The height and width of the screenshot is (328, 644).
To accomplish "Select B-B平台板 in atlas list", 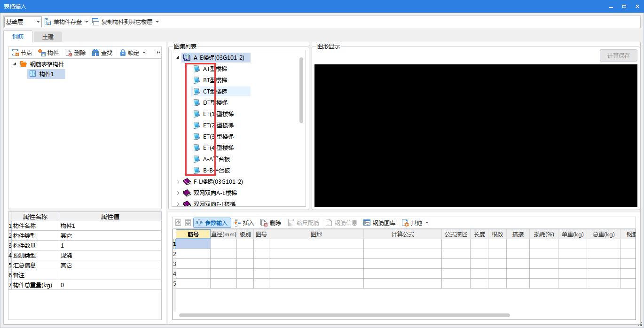I will [x=216, y=170].
